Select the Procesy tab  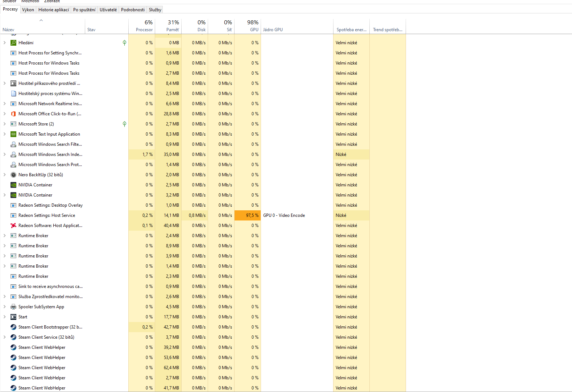tap(10, 9)
